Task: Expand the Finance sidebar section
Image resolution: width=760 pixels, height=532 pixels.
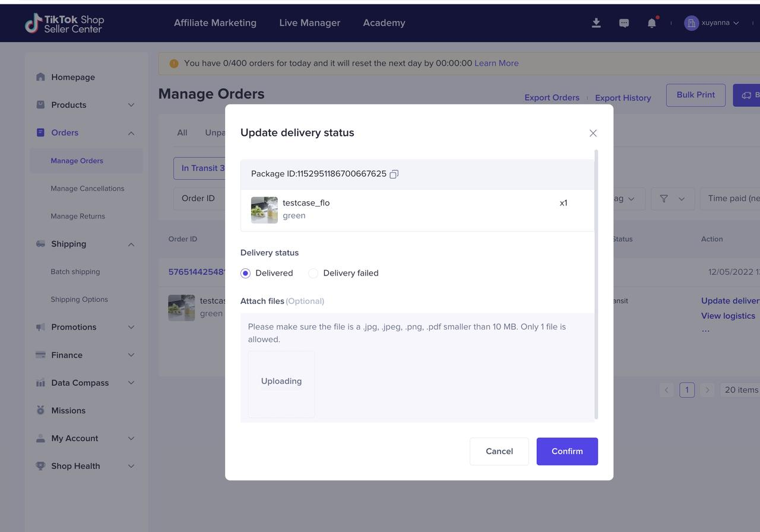Action: click(x=131, y=355)
